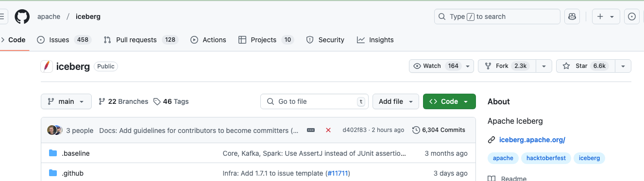Open the hamburger navigation menu
The image size is (644, 181).
(2, 16)
